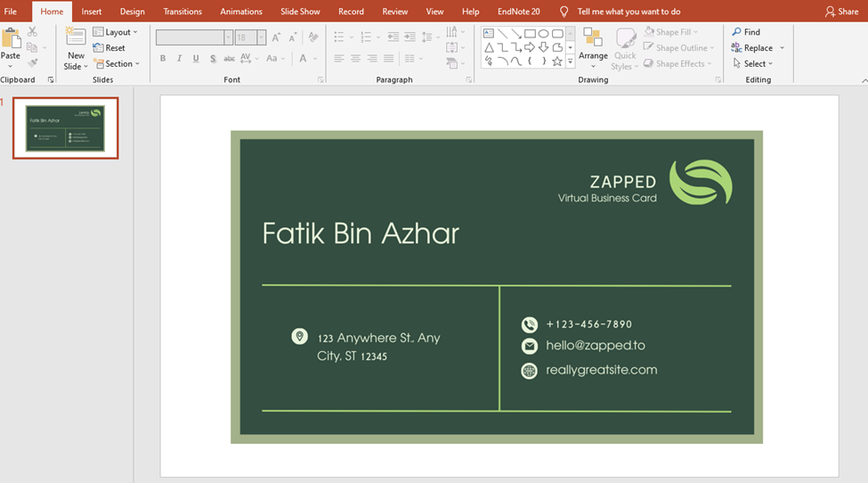868x483 pixels.
Task: Click the Arrange icon
Action: point(593,37)
